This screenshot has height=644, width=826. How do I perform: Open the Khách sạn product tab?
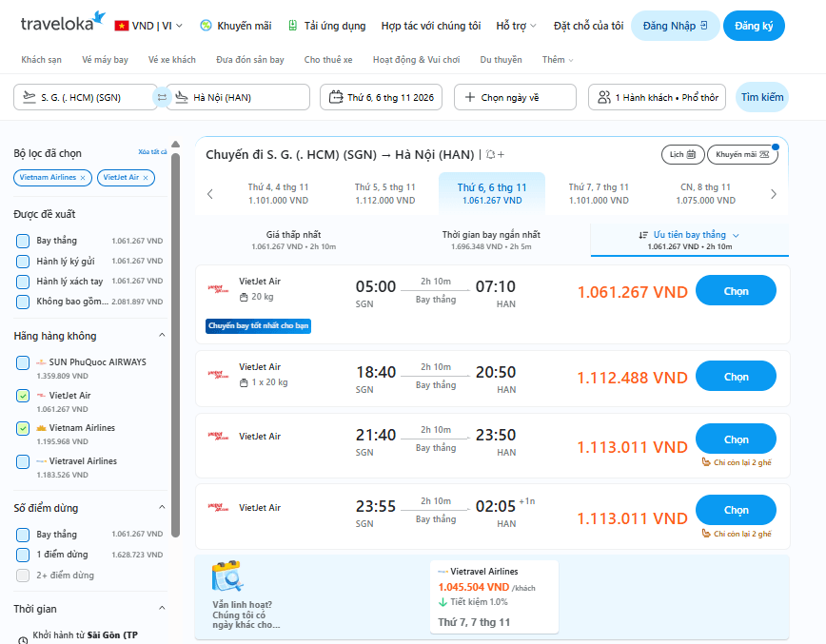[x=41, y=60]
